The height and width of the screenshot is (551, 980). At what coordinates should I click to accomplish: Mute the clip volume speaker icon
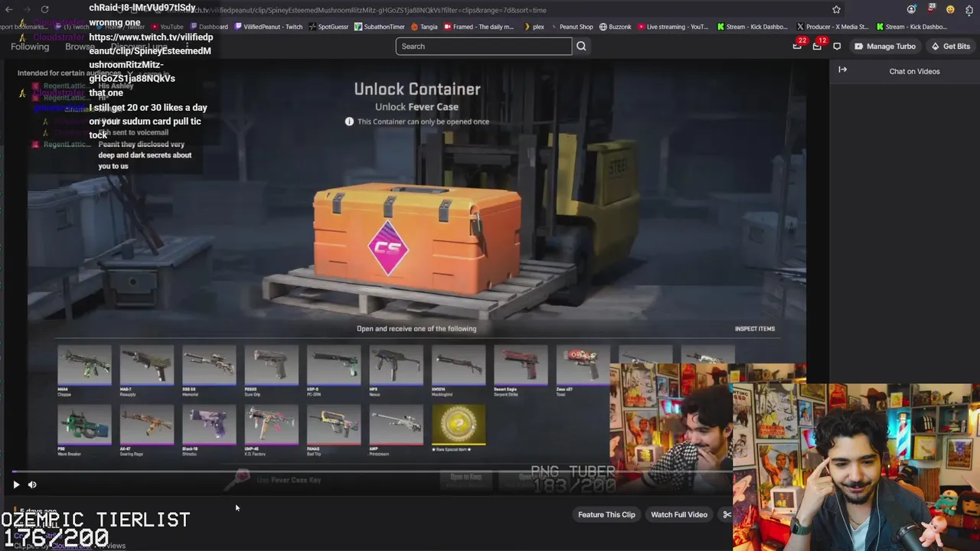(x=32, y=484)
